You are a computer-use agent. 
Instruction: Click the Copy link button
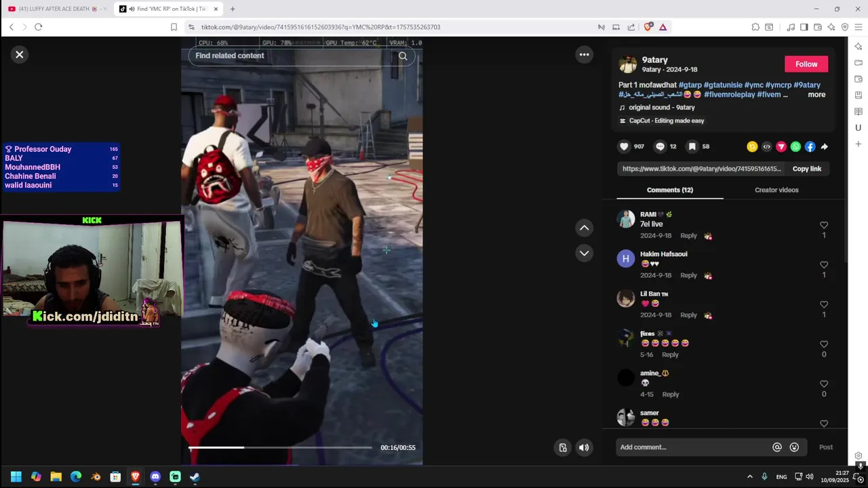807,169
